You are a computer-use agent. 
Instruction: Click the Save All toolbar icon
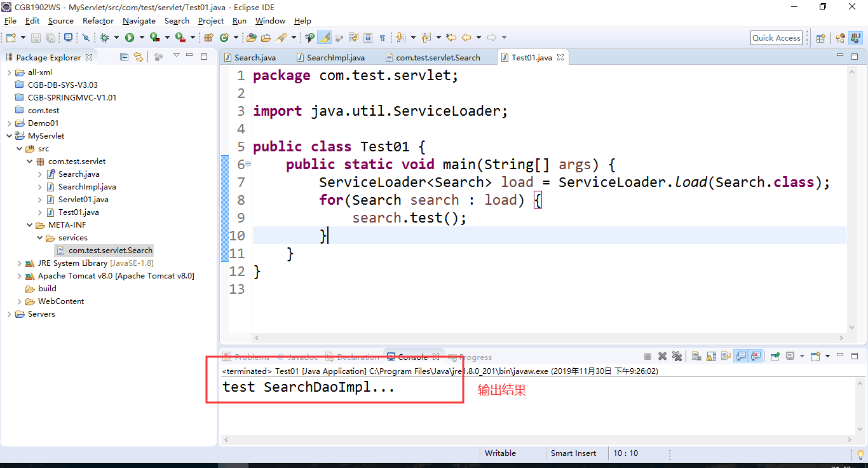[50, 38]
